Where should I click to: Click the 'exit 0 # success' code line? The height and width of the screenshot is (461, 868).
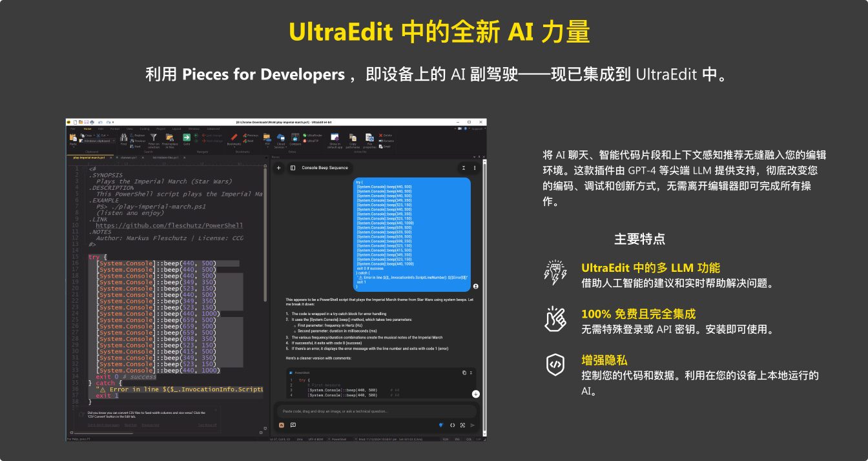tap(126, 376)
